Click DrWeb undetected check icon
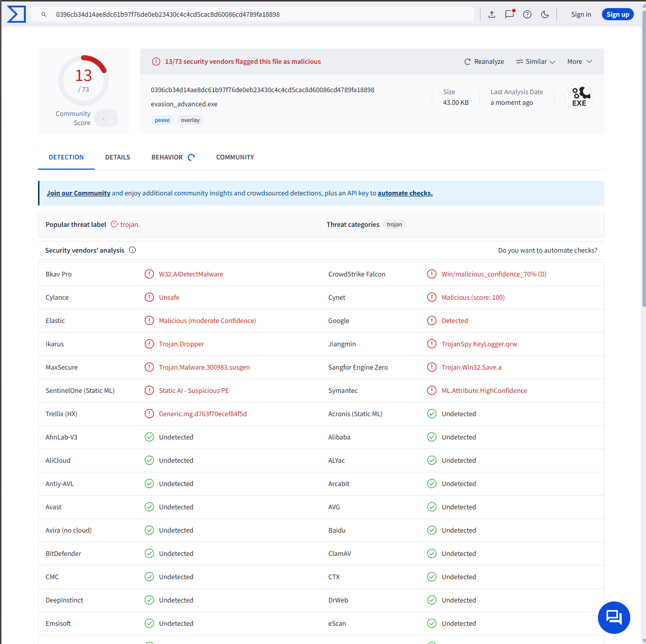Screen dimensions: 646x644 pyautogui.click(x=432, y=600)
